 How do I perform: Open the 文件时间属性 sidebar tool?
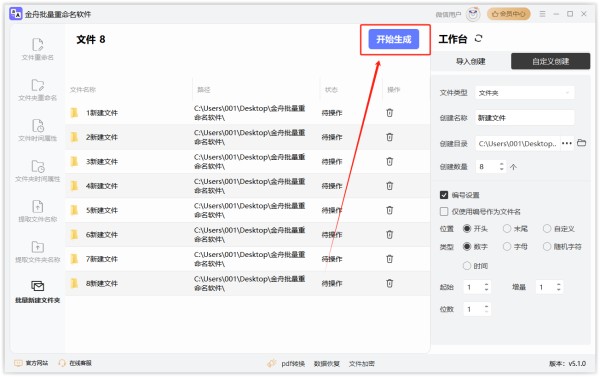38,131
